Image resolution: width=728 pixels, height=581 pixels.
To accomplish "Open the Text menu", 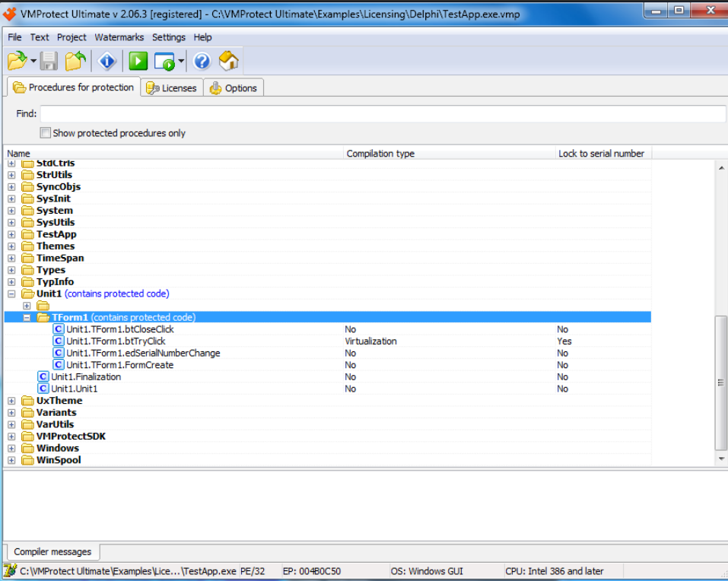I will tap(40, 37).
